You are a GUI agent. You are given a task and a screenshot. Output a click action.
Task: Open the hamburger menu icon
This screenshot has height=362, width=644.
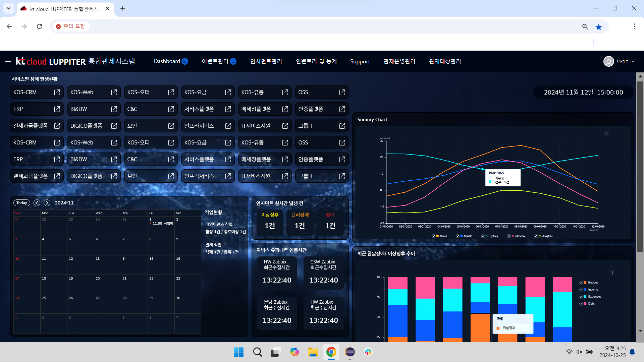point(8,61)
